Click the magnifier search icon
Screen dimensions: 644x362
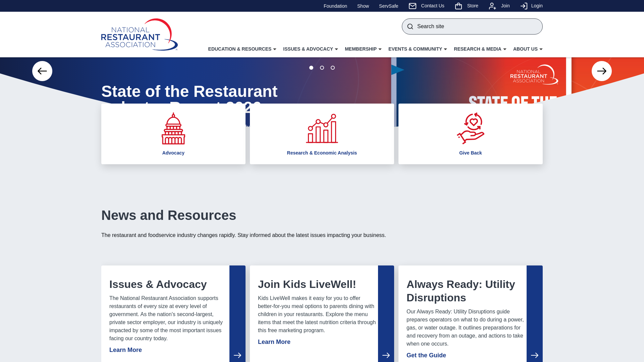click(410, 26)
